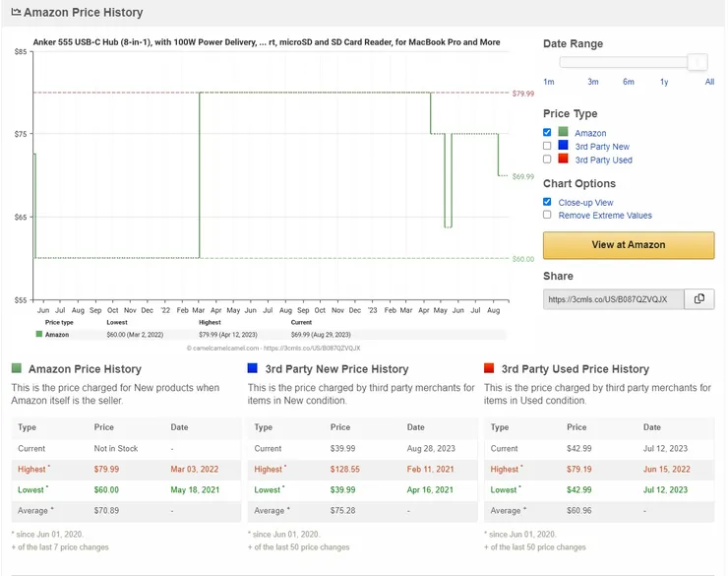Click the View at Amazon button
Image resolution: width=728 pixels, height=576 pixels.
pyautogui.click(x=629, y=245)
